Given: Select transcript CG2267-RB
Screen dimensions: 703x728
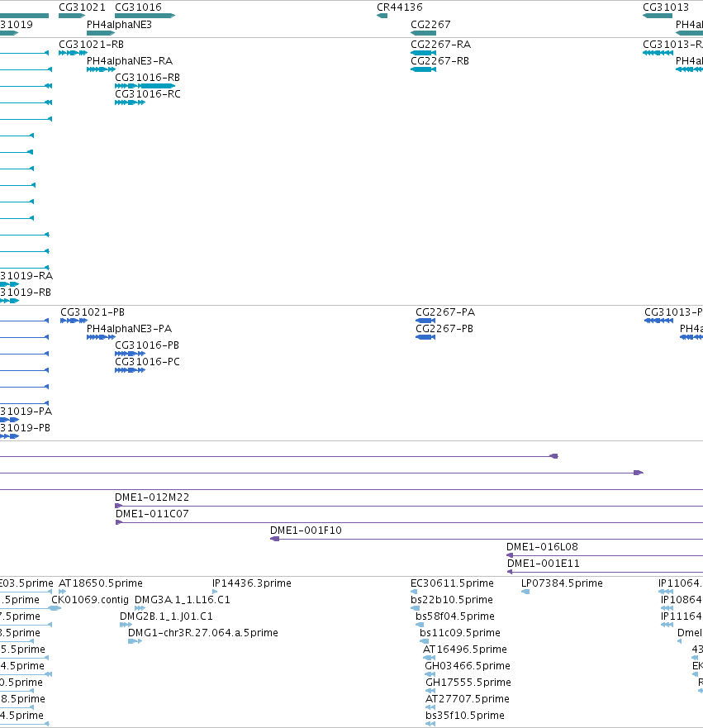Looking at the screenshot, I should click(440, 61).
